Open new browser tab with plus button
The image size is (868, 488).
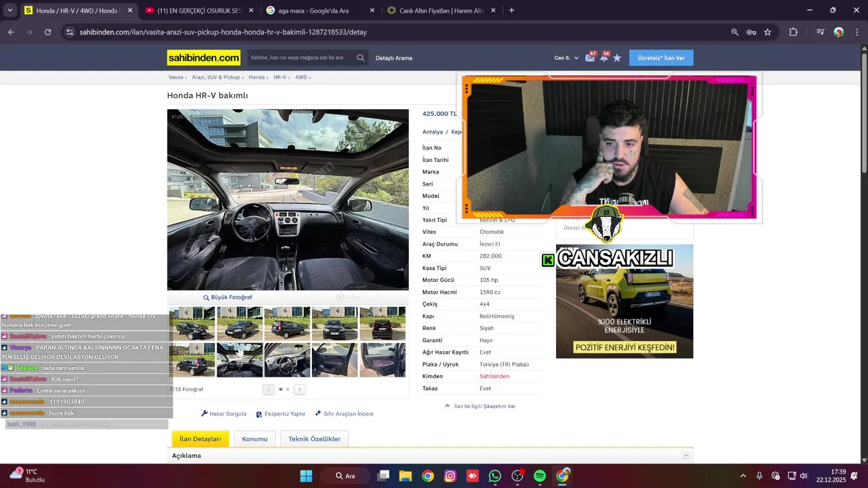511,10
